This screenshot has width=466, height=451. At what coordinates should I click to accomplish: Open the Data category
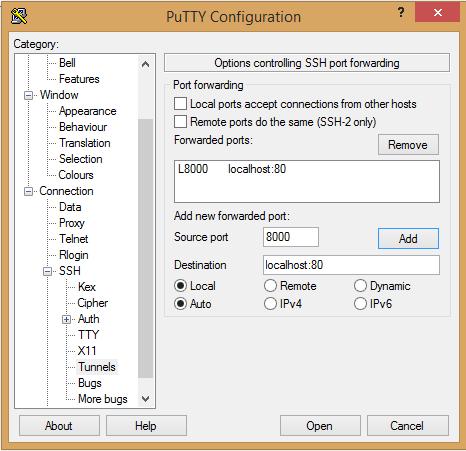pyautogui.click(x=70, y=207)
